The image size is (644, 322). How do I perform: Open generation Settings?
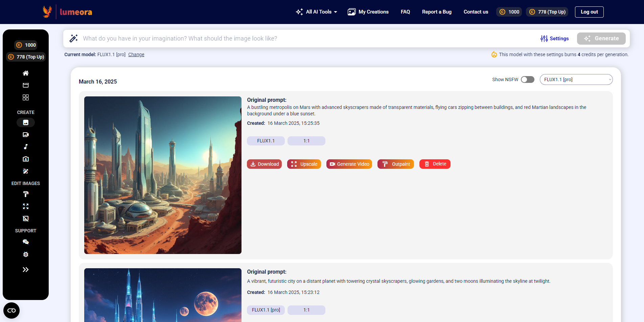tap(554, 39)
